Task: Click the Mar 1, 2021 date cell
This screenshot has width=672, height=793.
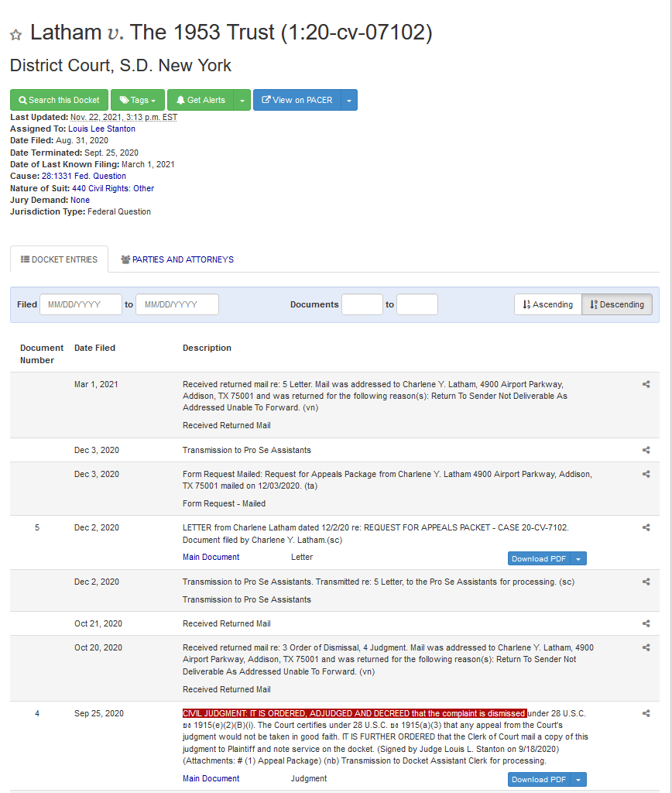Action: click(x=96, y=384)
